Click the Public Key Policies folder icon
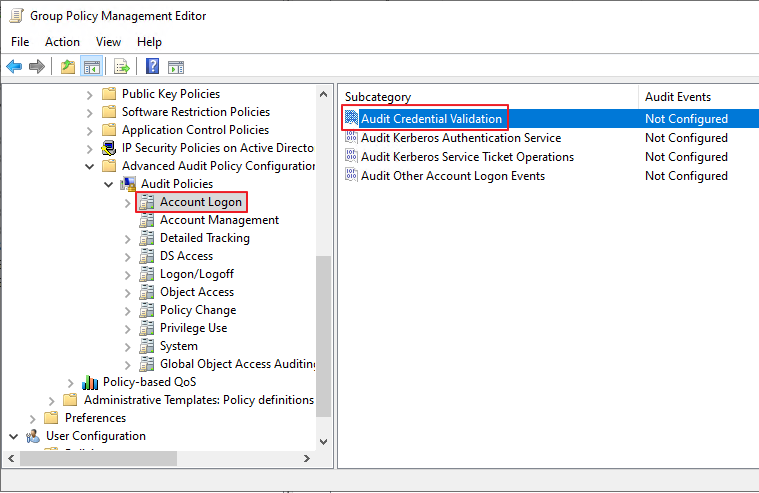 pyautogui.click(x=109, y=93)
